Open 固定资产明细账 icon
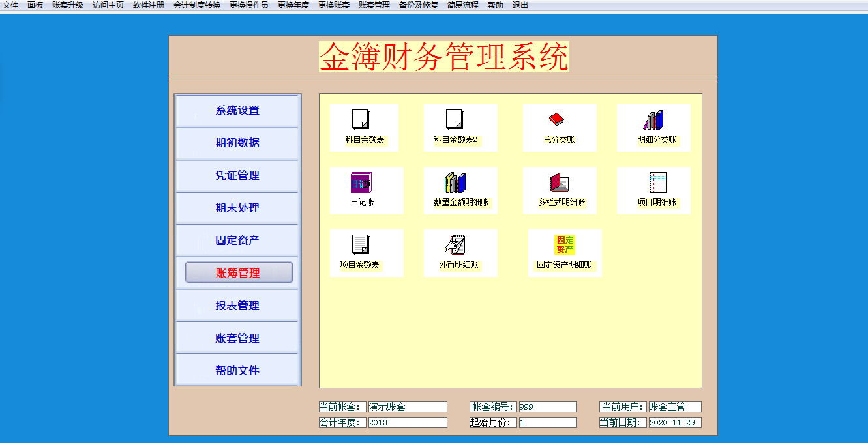 click(x=564, y=245)
